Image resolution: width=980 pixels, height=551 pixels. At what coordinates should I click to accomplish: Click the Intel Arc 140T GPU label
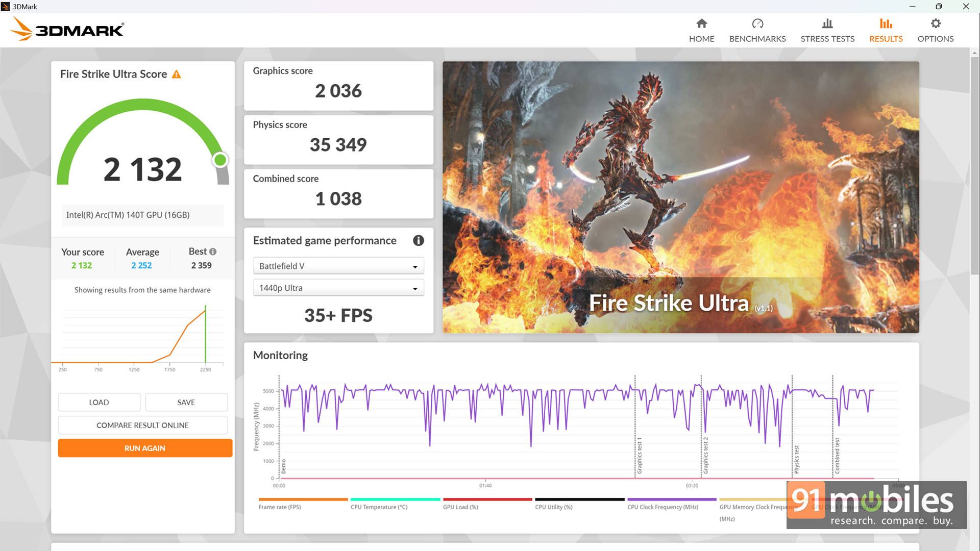pos(128,215)
